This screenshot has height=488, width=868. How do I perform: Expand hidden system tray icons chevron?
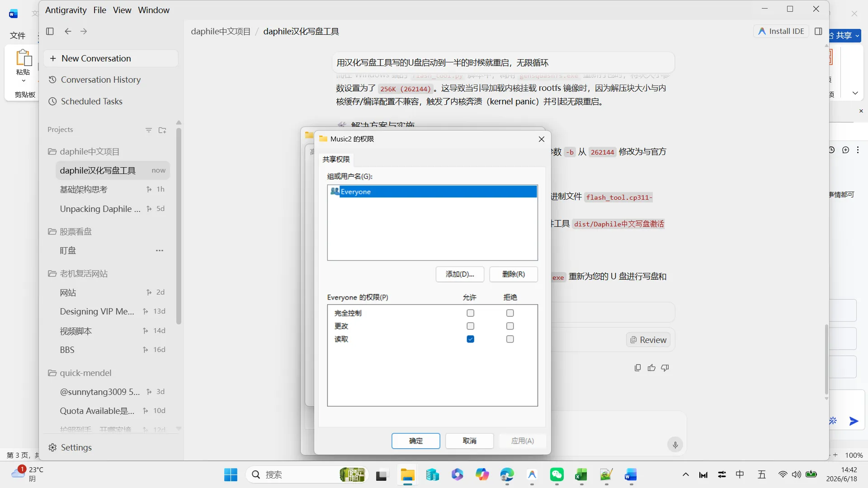coord(685,474)
